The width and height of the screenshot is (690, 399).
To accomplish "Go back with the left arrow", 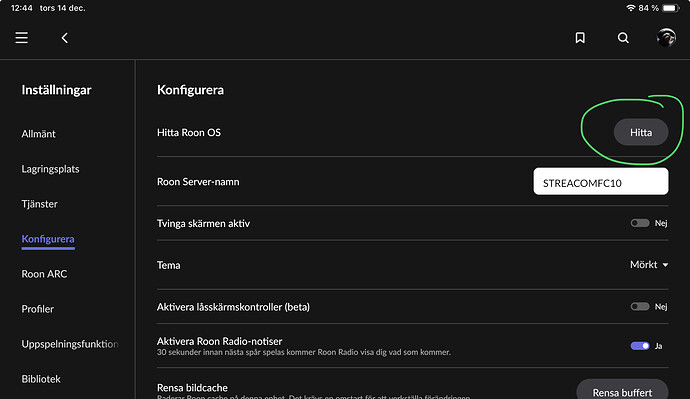I will [65, 38].
